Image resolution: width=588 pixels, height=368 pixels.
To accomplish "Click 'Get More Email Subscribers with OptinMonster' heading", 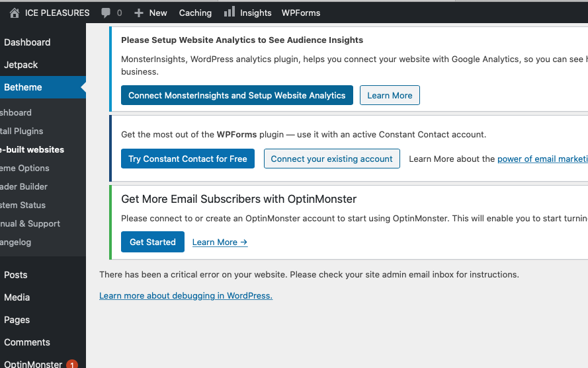I will (x=239, y=199).
